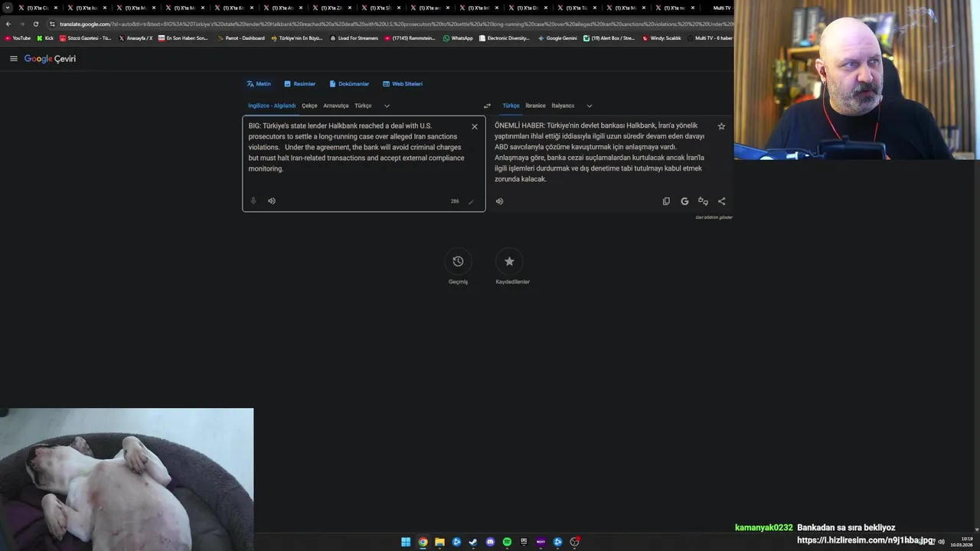Listen to the Turkish translation
The width and height of the screenshot is (980, 551).
tap(500, 201)
